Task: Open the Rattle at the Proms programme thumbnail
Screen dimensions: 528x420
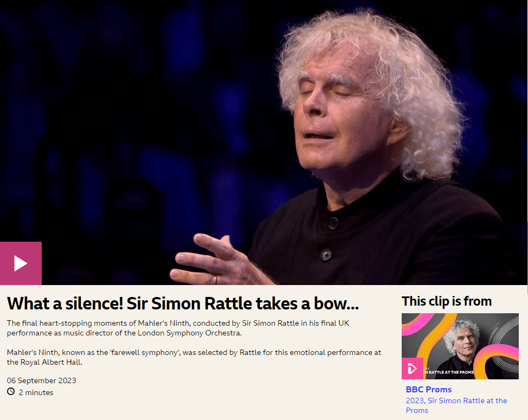Action: [x=460, y=346]
